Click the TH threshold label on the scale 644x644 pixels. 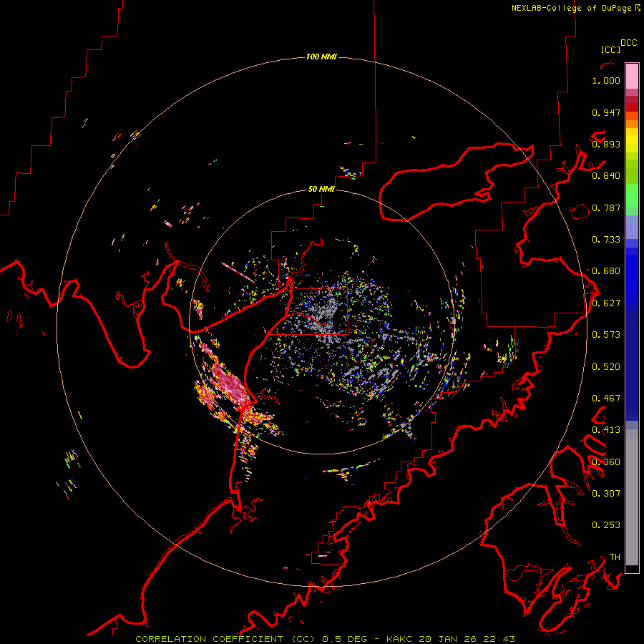coord(615,557)
